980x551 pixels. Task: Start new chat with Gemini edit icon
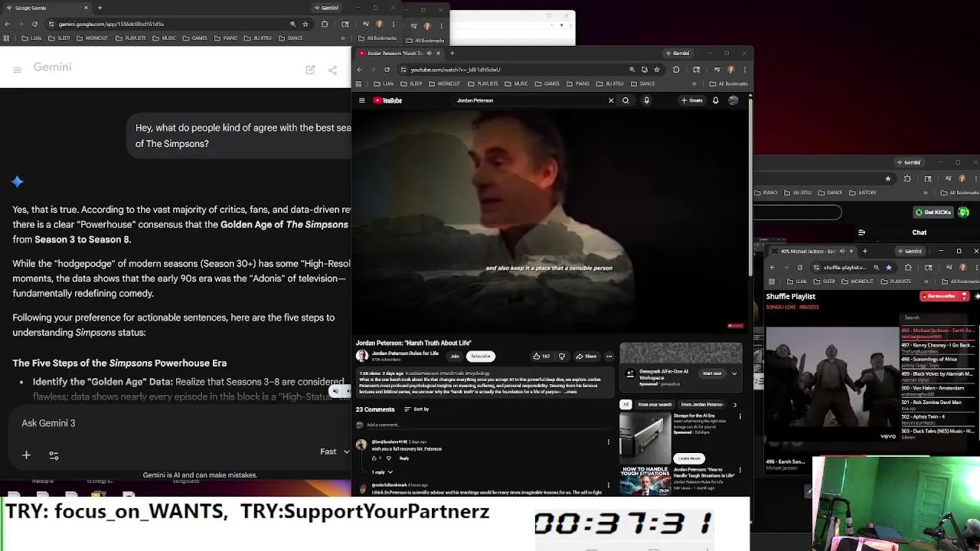(310, 70)
